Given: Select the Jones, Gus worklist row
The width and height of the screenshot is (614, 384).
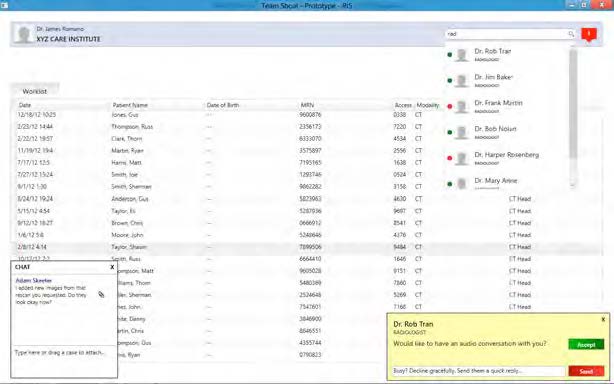Looking at the screenshot, I should (307, 115).
